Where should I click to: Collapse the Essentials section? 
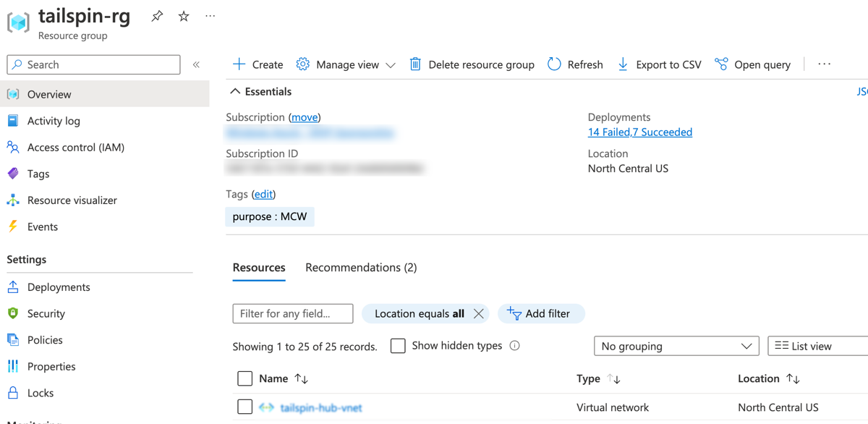coord(235,91)
